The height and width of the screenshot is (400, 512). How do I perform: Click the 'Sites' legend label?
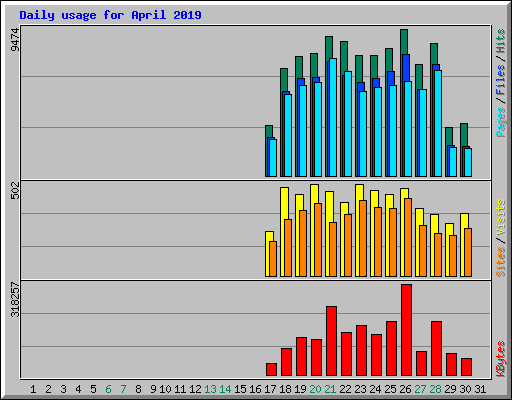(501, 262)
